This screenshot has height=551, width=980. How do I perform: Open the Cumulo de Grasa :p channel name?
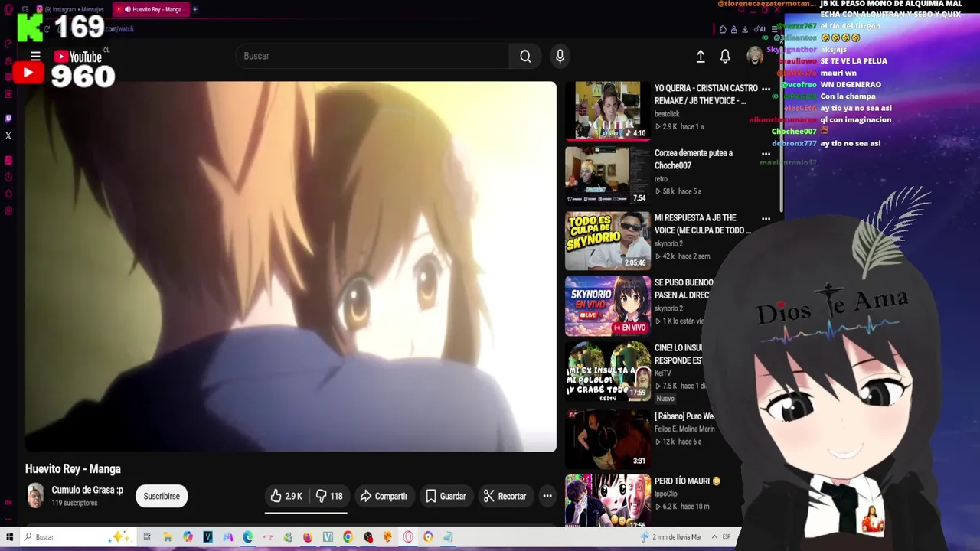click(87, 490)
